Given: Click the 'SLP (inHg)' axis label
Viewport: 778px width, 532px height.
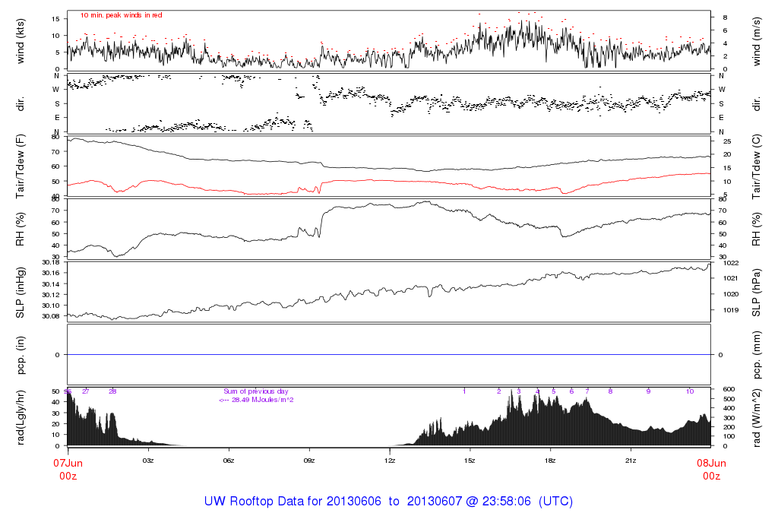Looking at the screenshot, I should tap(21, 291).
